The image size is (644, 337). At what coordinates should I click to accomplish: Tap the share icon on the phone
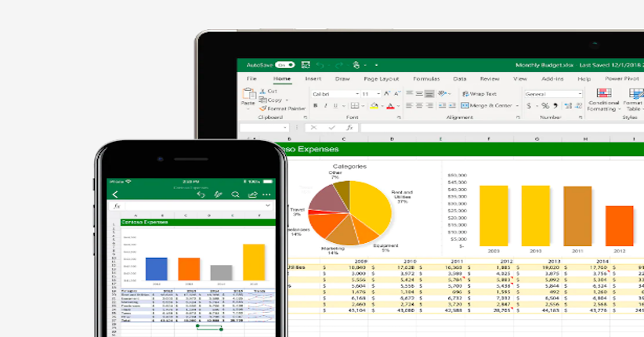[252, 194]
